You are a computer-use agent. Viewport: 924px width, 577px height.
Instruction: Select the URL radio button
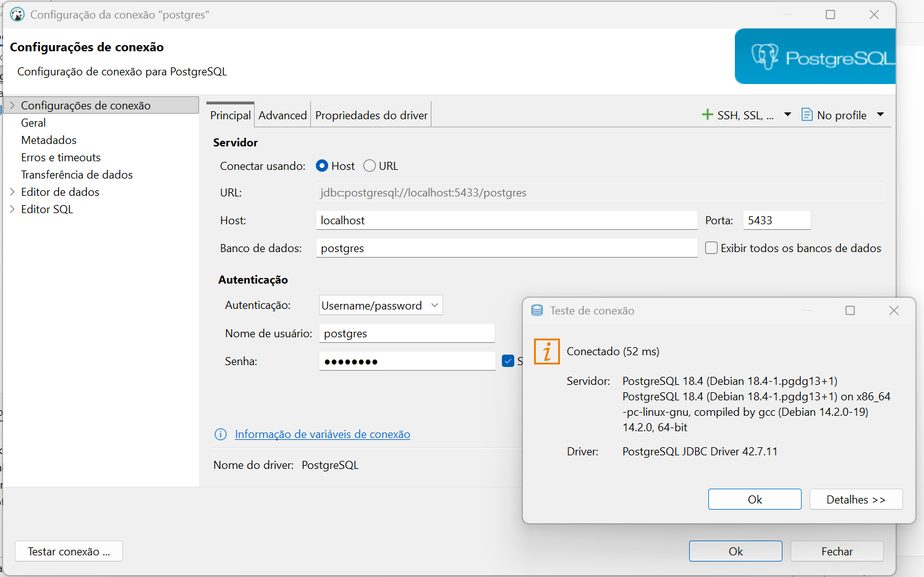pos(370,166)
